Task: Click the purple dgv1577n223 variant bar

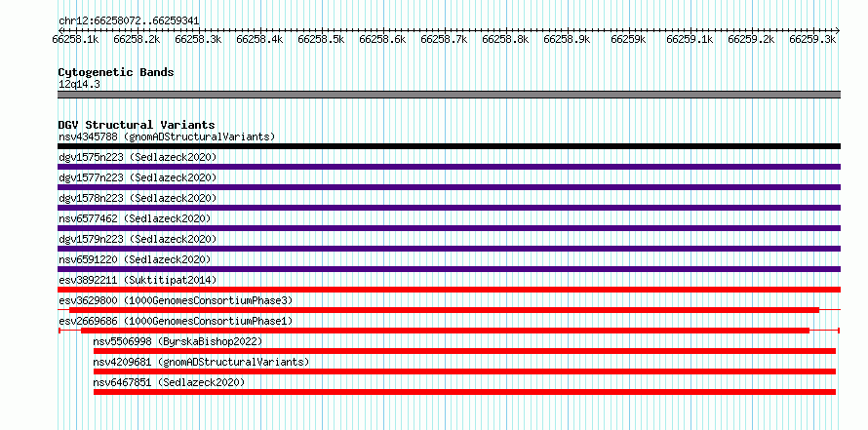Action: [x=449, y=187]
